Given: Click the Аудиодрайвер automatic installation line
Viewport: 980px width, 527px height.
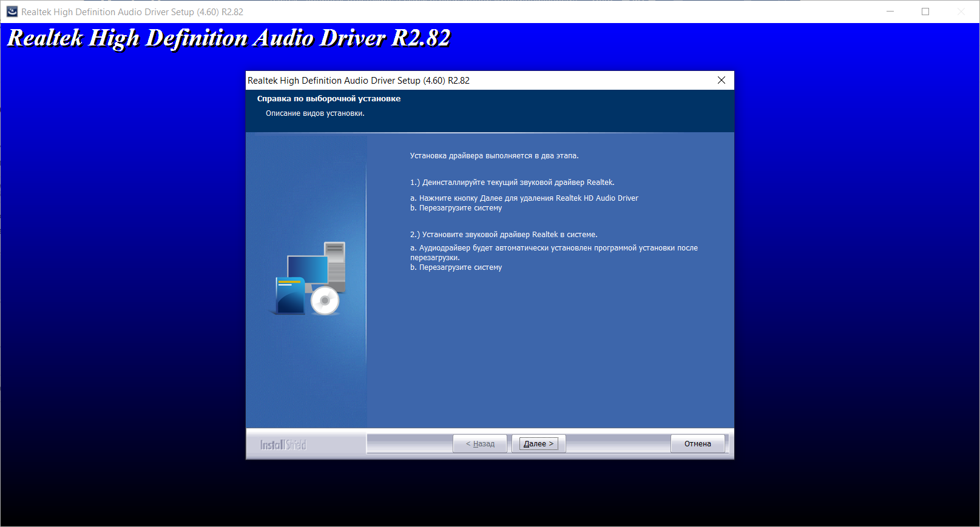Looking at the screenshot, I should 554,252.
